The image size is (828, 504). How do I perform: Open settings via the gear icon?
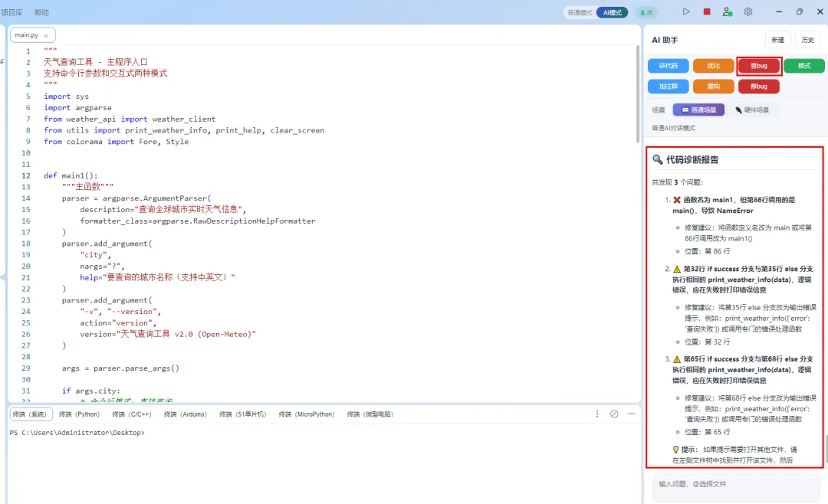pos(748,11)
